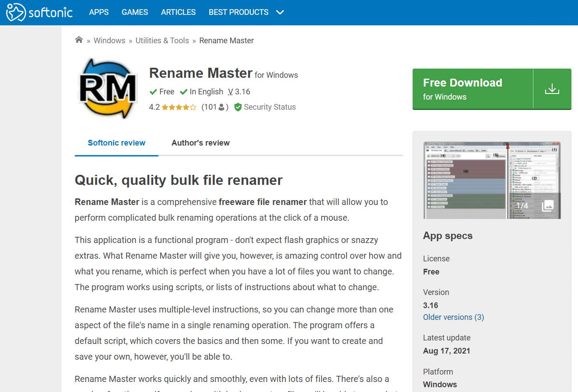Viewport: 578px width, 392px height.
Task: Click the V 3.16 version label
Action: [x=239, y=92]
